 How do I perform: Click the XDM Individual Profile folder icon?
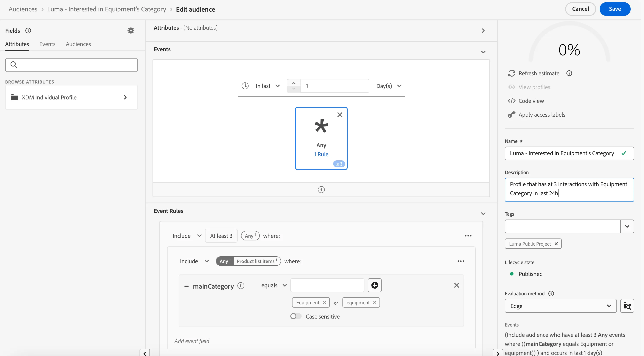14,97
